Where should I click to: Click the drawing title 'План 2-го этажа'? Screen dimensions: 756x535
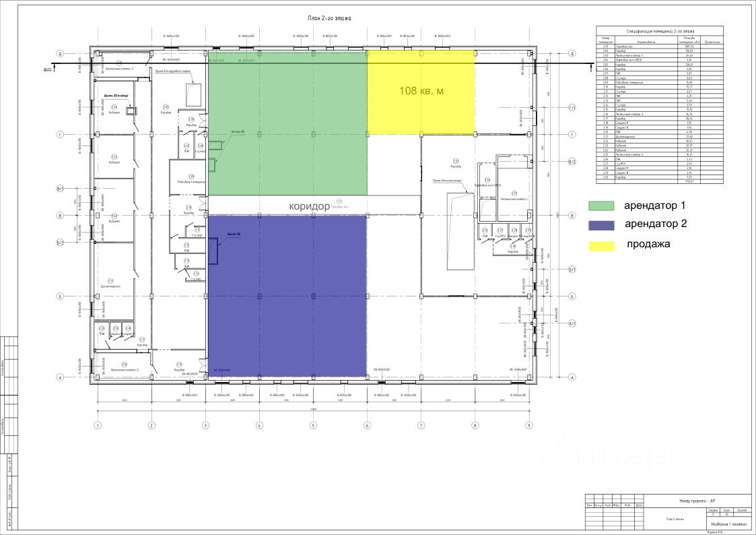click(330, 18)
